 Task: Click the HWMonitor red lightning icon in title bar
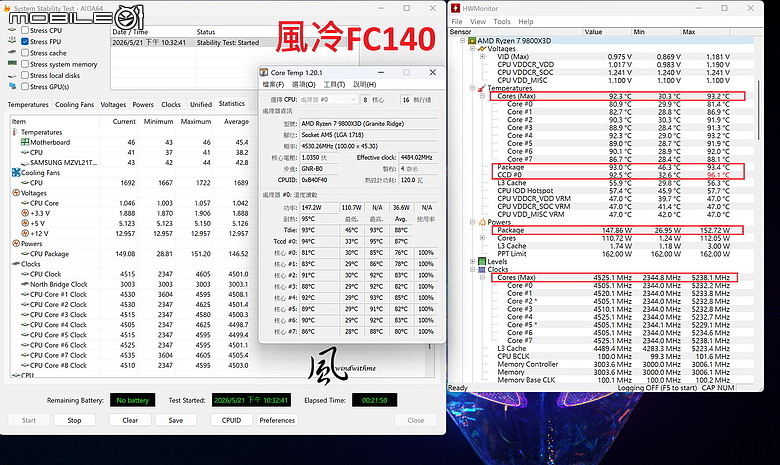click(456, 8)
